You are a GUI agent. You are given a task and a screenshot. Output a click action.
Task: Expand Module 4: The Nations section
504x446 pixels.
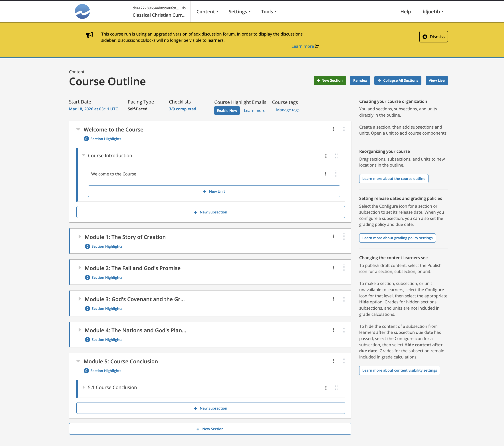tap(79, 330)
